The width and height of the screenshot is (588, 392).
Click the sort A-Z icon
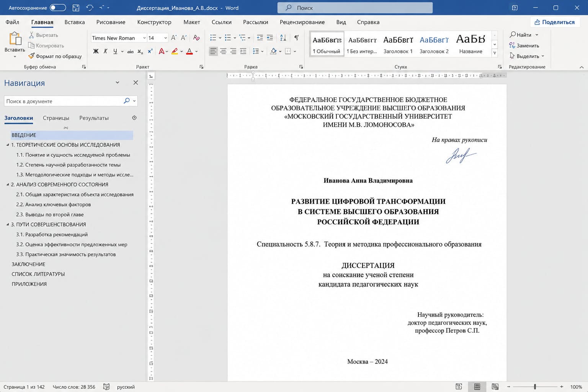tap(283, 38)
